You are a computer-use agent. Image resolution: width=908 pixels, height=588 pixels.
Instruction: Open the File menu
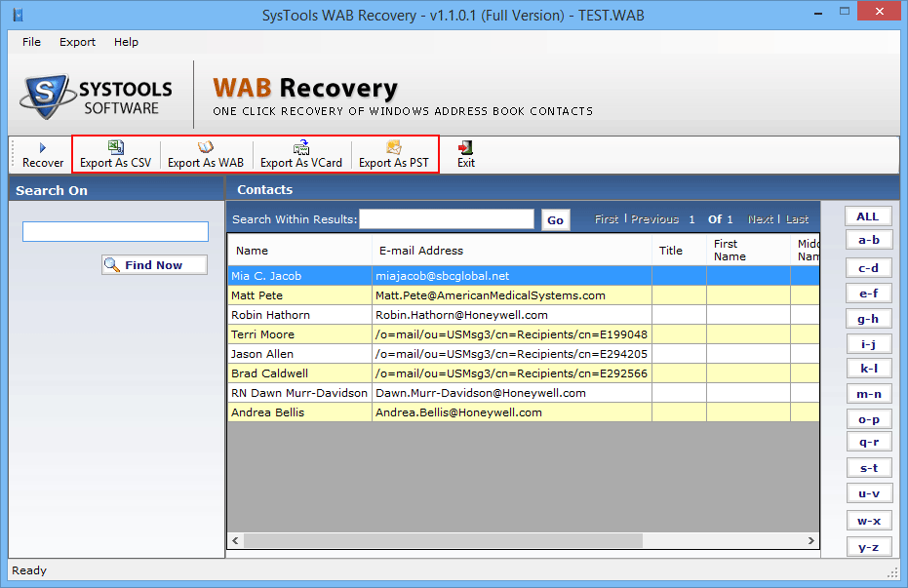click(30, 42)
